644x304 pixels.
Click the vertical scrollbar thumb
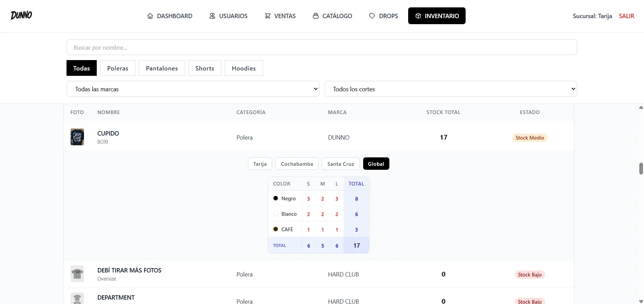(641, 168)
